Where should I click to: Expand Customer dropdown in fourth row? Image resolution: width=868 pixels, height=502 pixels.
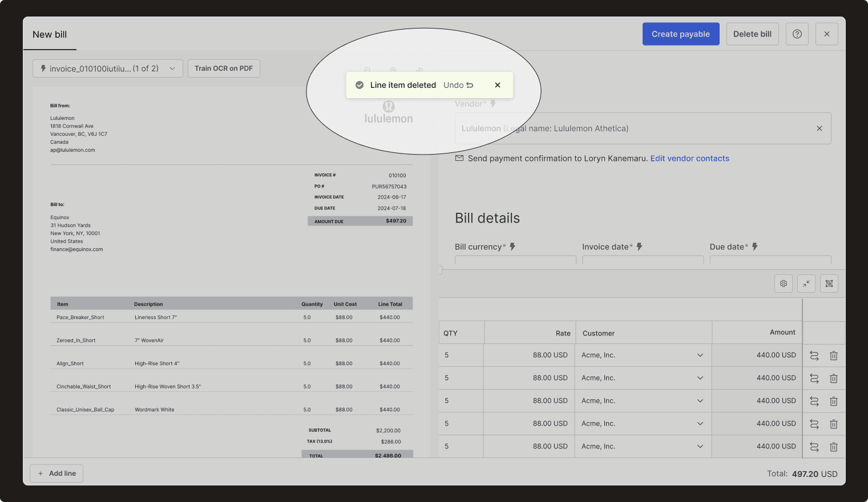coord(700,424)
